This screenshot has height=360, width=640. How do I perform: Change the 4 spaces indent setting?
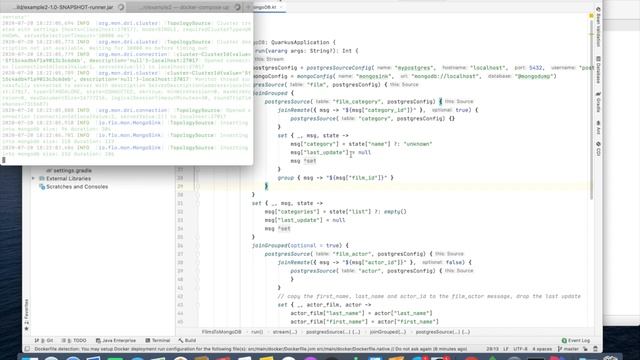point(542,349)
